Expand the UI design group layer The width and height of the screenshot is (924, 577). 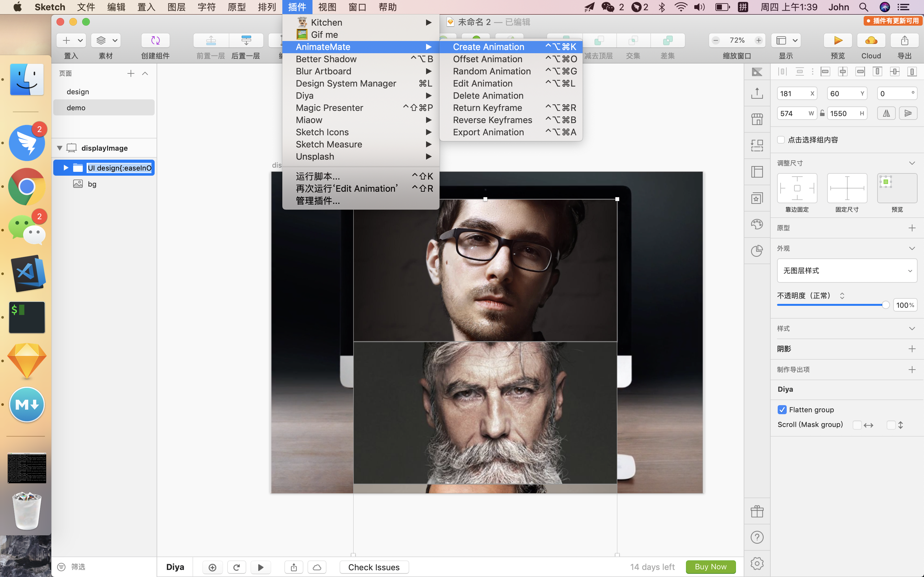point(66,168)
